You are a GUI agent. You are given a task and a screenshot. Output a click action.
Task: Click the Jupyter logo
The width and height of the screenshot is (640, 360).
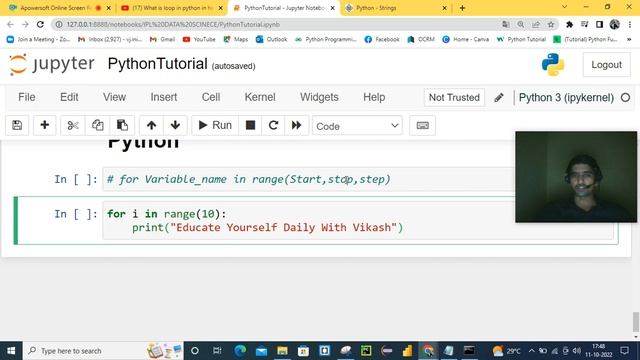coord(51,64)
